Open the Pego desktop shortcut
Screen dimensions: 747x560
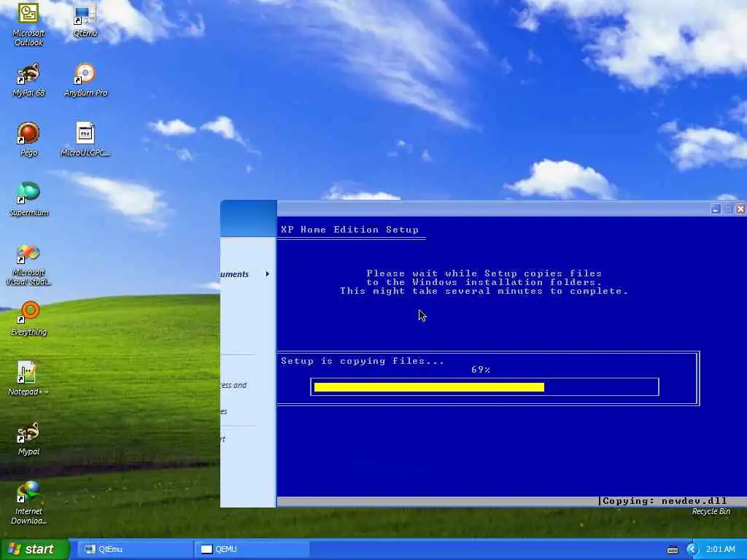coord(28,139)
